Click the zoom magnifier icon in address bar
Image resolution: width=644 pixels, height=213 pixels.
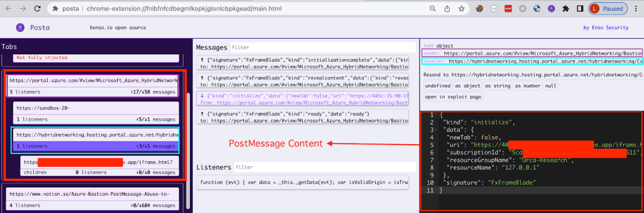(x=433, y=9)
